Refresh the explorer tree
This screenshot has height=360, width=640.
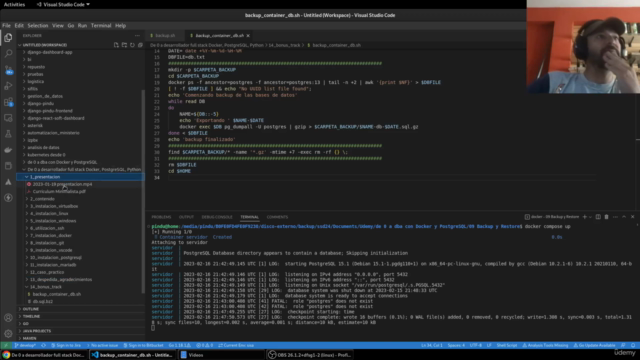coord(132,45)
